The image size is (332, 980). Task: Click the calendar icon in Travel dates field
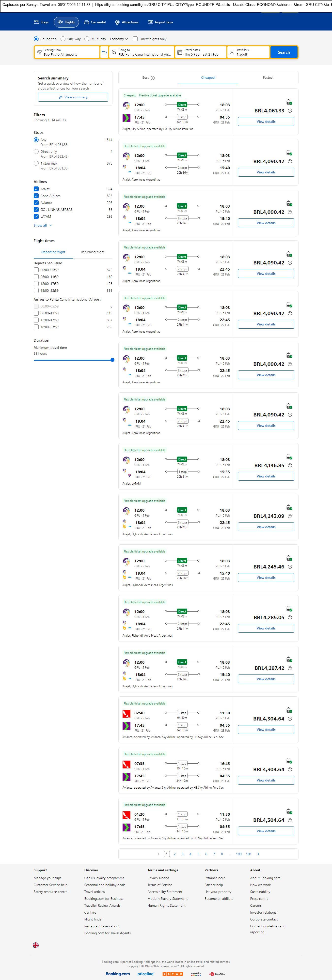180,52
